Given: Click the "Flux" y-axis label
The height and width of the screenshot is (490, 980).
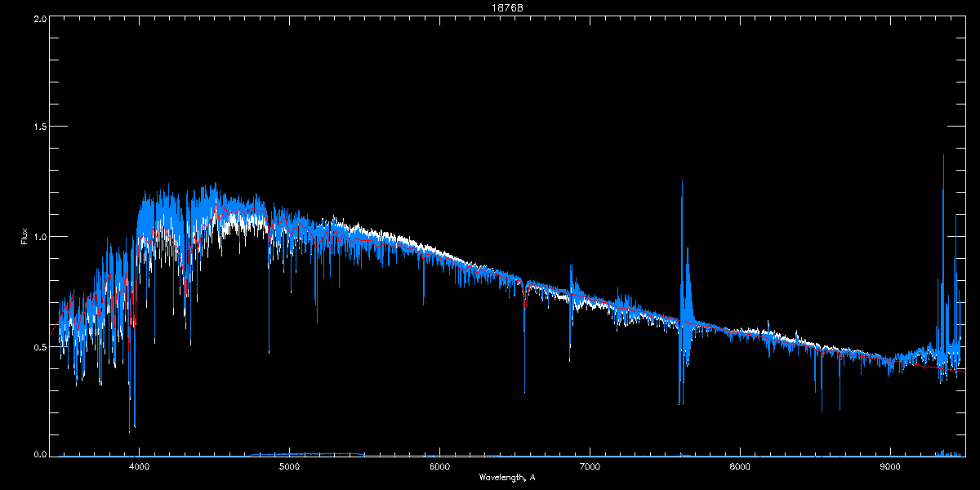Looking at the screenshot, I should point(24,237).
